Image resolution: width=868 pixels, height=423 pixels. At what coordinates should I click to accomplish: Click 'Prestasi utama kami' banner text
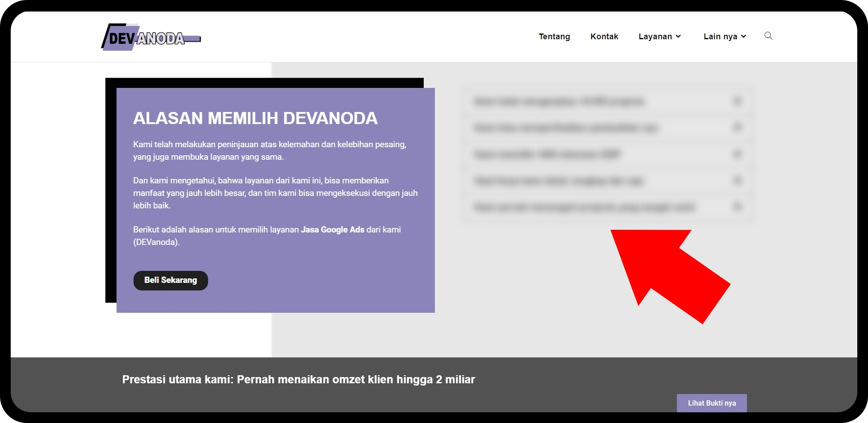click(x=298, y=380)
